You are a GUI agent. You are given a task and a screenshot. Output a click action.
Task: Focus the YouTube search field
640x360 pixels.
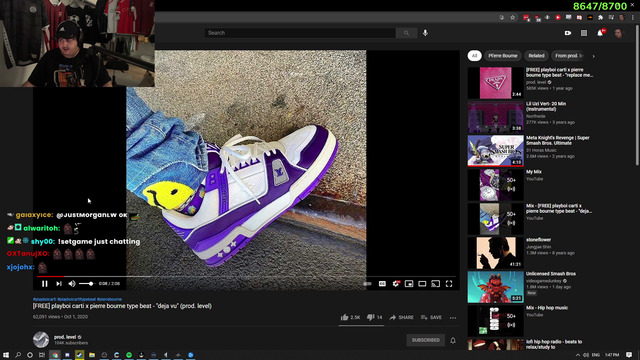click(x=300, y=33)
